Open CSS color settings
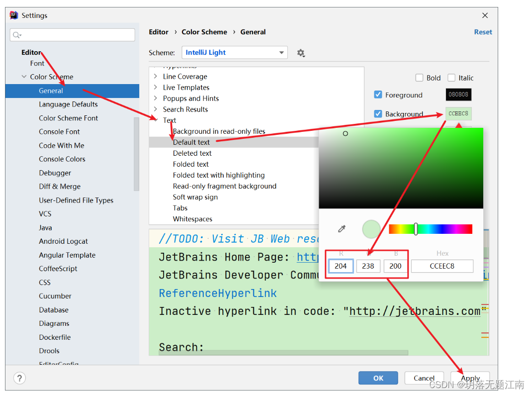Image resolution: width=532 pixels, height=394 pixels. coord(45,283)
